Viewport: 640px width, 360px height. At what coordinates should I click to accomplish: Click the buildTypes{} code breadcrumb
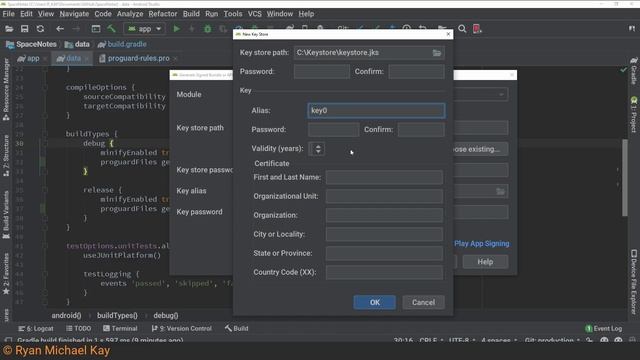[117, 316]
